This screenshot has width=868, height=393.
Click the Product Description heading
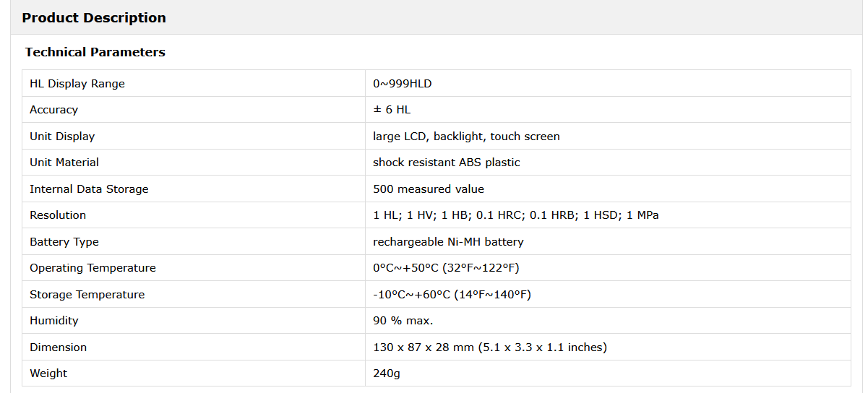tap(94, 18)
